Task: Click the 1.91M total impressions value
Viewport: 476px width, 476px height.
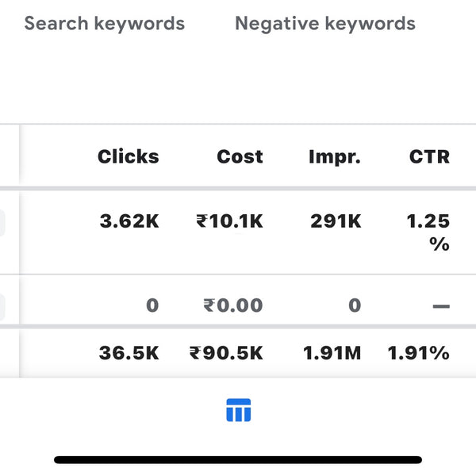Action: [332, 354]
